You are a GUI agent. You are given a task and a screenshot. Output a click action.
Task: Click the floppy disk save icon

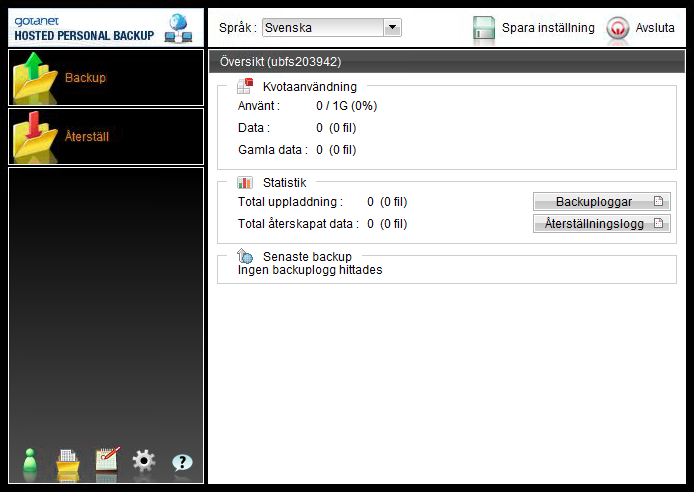484,29
